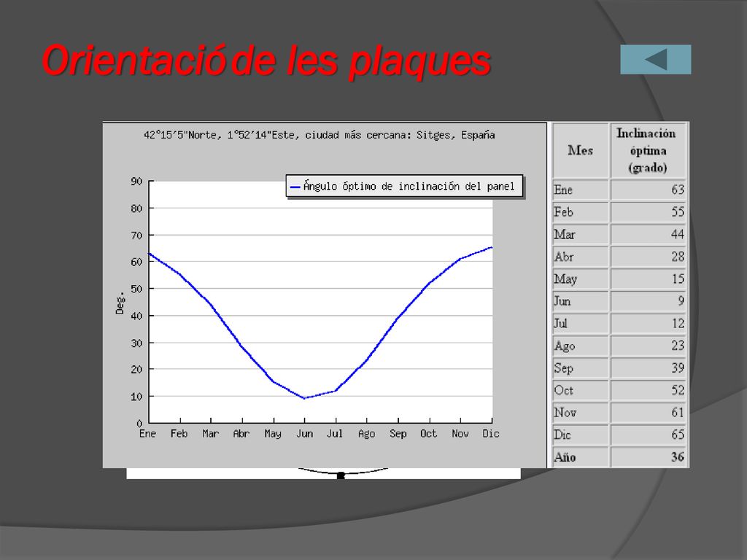The height and width of the screenshot is (560, 747).
Task: Select the 'Nov' table cell
Action: 580,413
